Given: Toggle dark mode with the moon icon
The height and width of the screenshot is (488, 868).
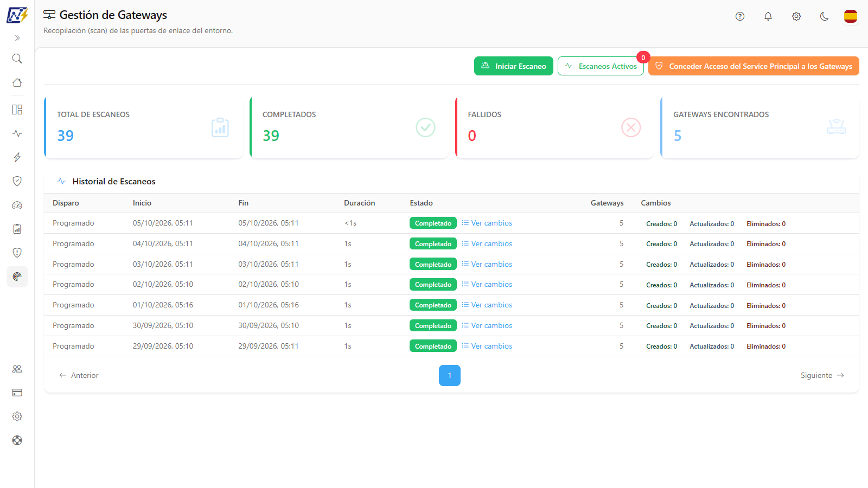Looking at the screenshot, I should click(x=825, y=16).
